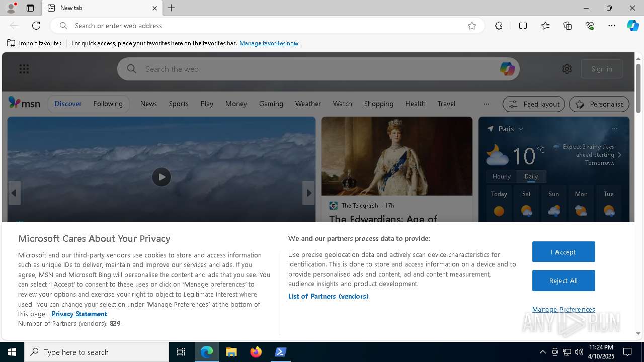
Task: Open The Edwardians article thumbnail
Action: [397, 156]
